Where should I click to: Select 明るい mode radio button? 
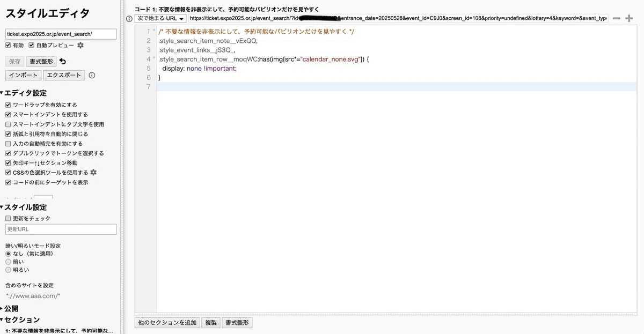8,270
